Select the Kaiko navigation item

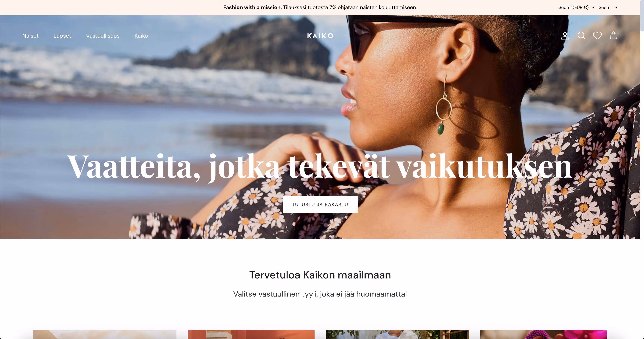click(x=141, y=36)
